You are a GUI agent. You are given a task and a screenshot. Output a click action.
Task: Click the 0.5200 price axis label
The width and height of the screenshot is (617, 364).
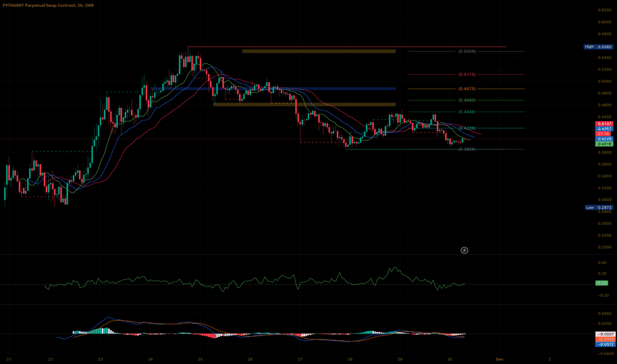[604, 69]
